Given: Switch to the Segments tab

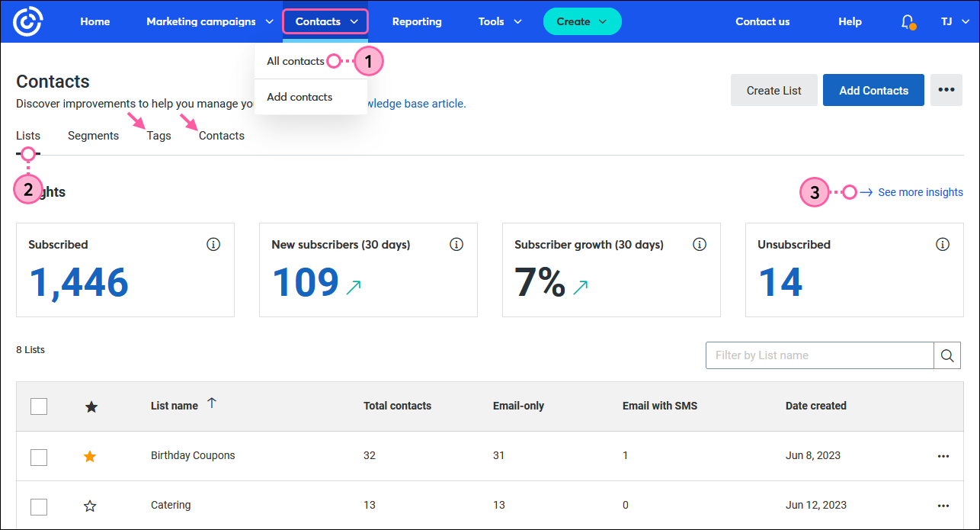Looking at the screenshot, I should (x=93, y=135).
